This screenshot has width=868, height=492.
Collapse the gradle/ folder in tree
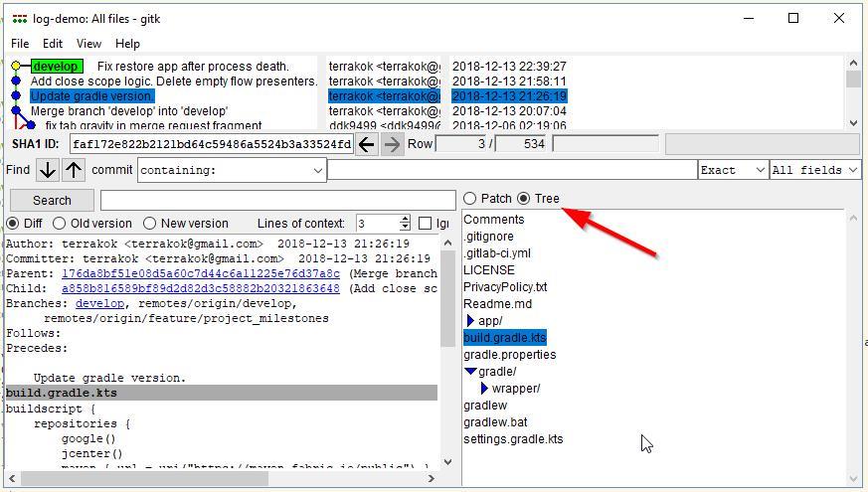pyautogui.click(x=470, y=372)
